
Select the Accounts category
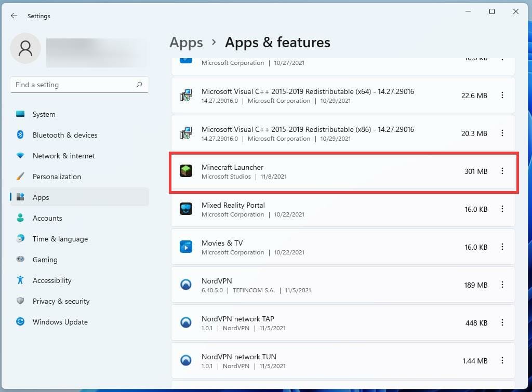79,218
